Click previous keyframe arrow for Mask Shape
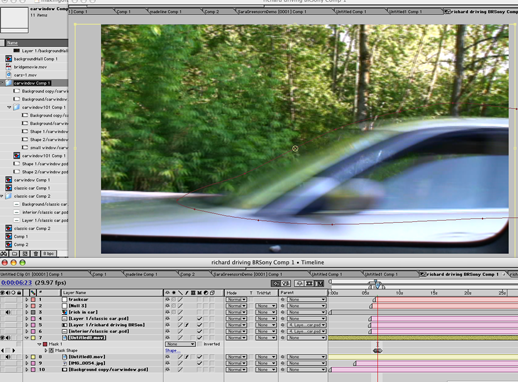The image size is (518, 382). (3, 350)
